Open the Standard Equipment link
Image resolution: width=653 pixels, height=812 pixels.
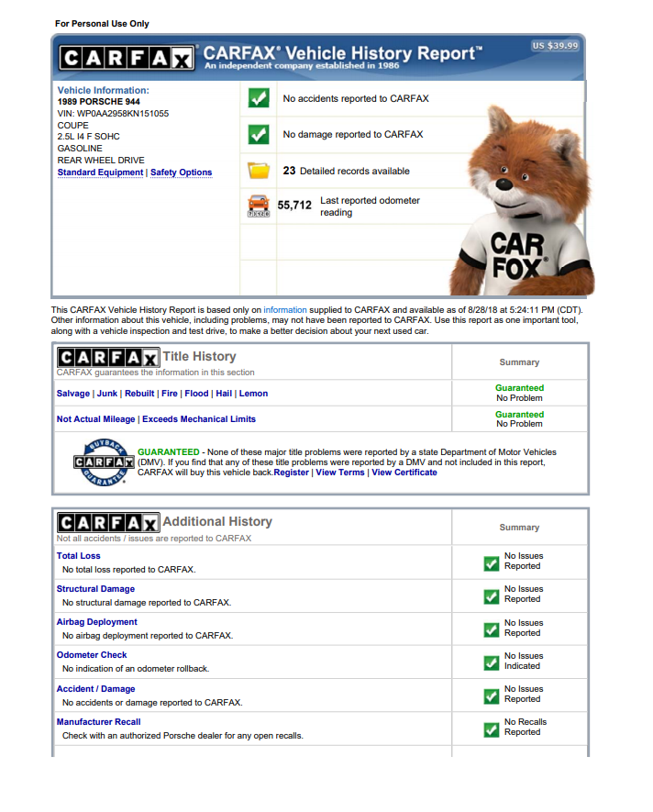(x=100, y=172)
